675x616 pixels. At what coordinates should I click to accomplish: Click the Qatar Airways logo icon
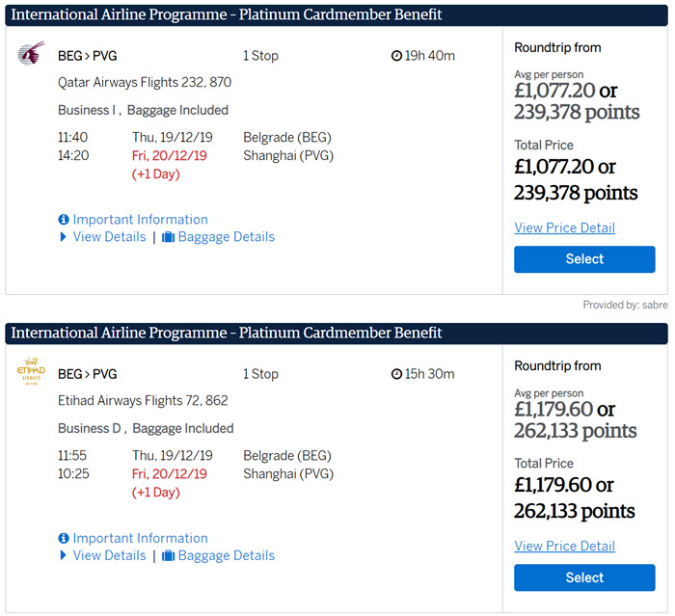tap(31, 53)
